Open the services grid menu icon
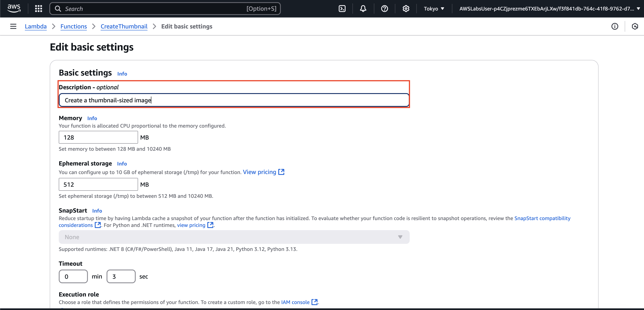This screenshot has width=644, height=310. 39,9
